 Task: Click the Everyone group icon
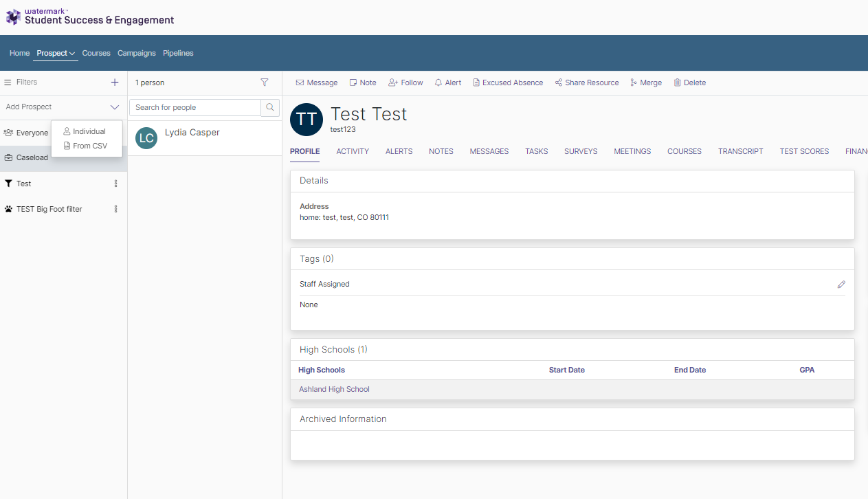pyautogui.click(x=8, y=133)
